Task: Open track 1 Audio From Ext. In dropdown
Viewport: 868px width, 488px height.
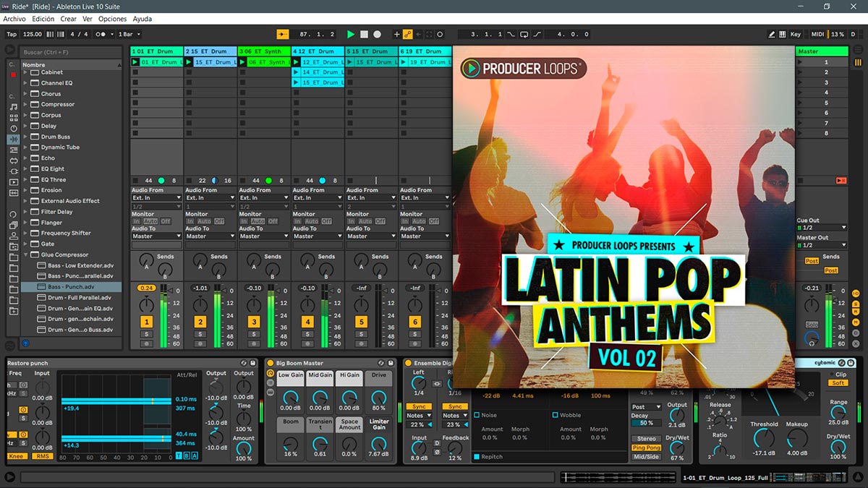Action: [x=156, y=197]
